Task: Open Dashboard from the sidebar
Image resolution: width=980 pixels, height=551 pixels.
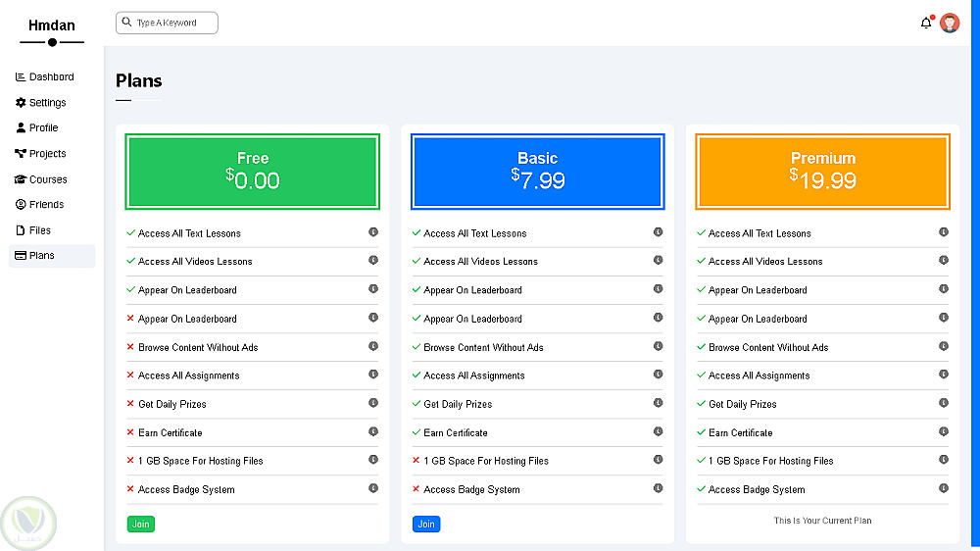Action: (51, 76)
